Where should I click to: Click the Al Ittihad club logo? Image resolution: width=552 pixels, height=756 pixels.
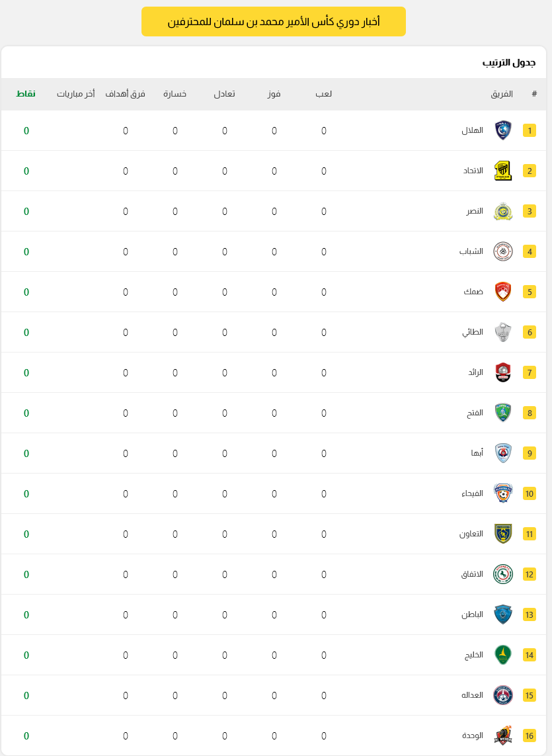point(503,171)
